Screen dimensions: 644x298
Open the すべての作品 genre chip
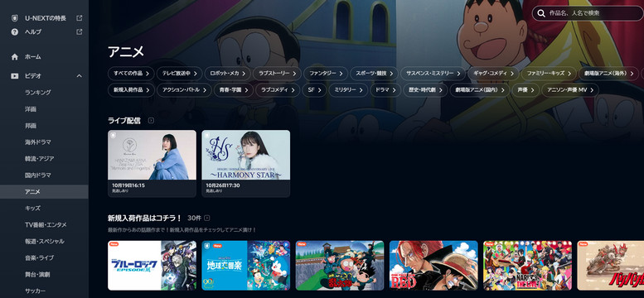click(x=131, y=74)
